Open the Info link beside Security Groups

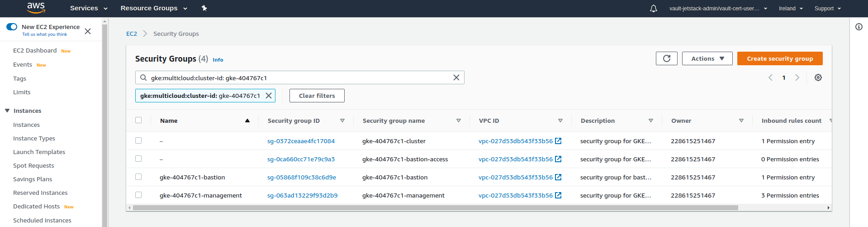click(218, 60)
